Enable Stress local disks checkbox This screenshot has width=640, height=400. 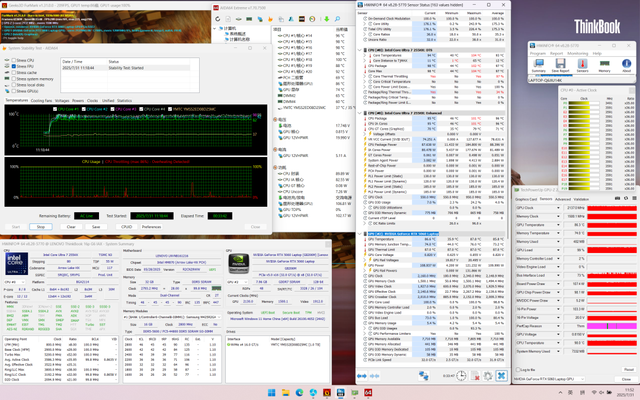point(14,85)
